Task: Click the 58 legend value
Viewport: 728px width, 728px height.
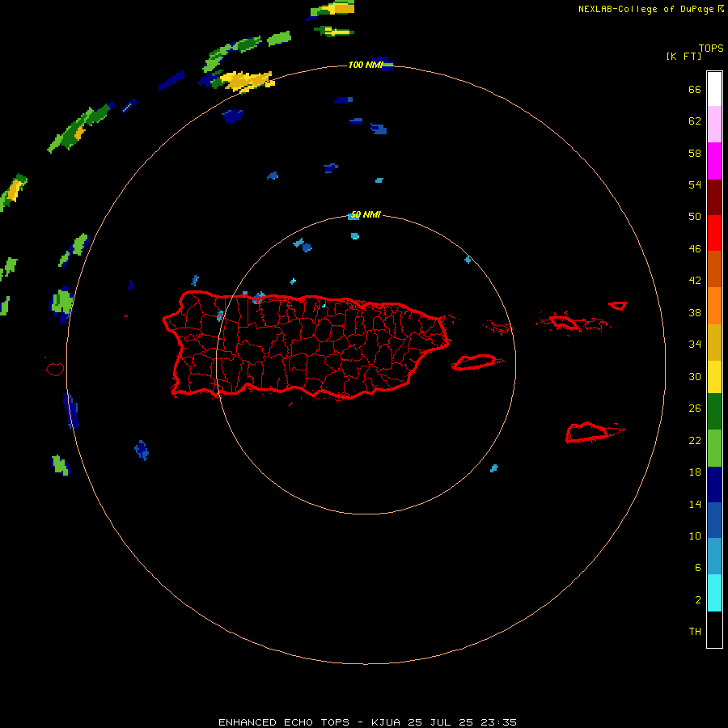Action: (x=695, y=153)
